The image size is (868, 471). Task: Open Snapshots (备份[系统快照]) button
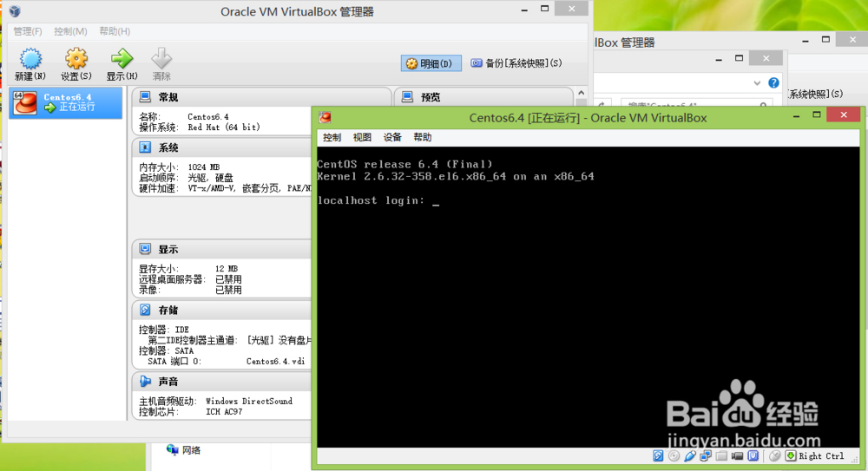click(516, 63)
